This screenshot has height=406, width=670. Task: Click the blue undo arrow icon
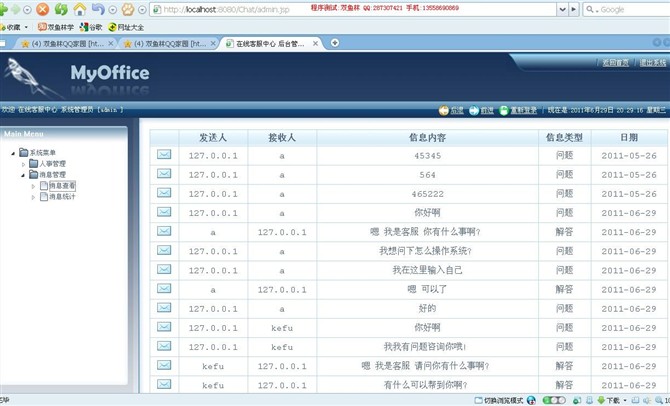pos(98,9)
